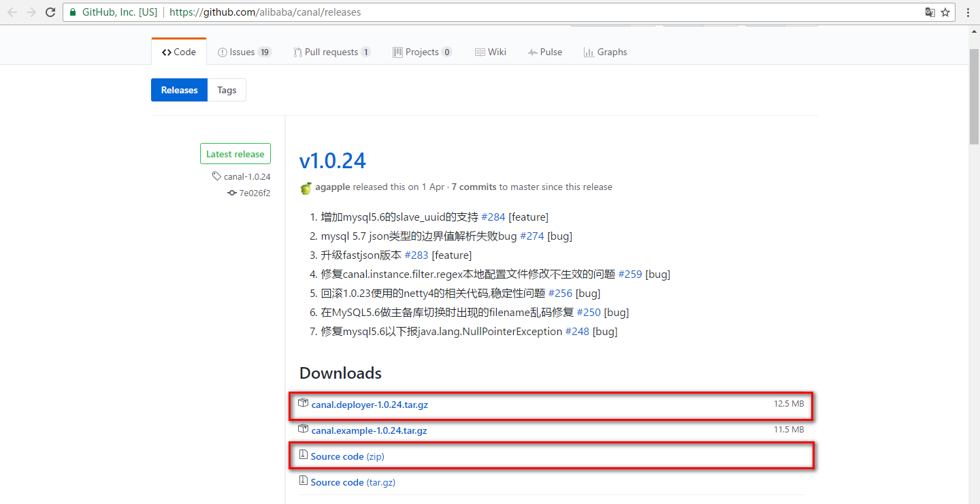
Task: View the 7 commits since release
Action: tap(474, 187)
